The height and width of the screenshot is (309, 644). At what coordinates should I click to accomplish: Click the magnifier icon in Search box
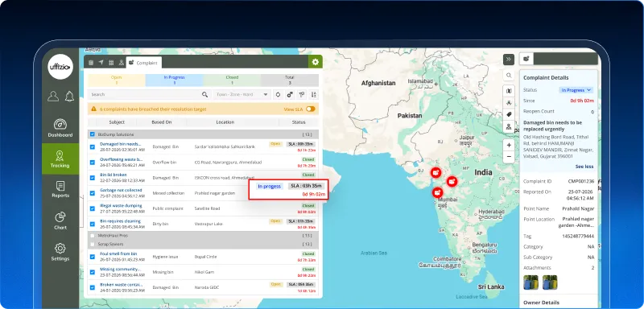coord(204,94)
